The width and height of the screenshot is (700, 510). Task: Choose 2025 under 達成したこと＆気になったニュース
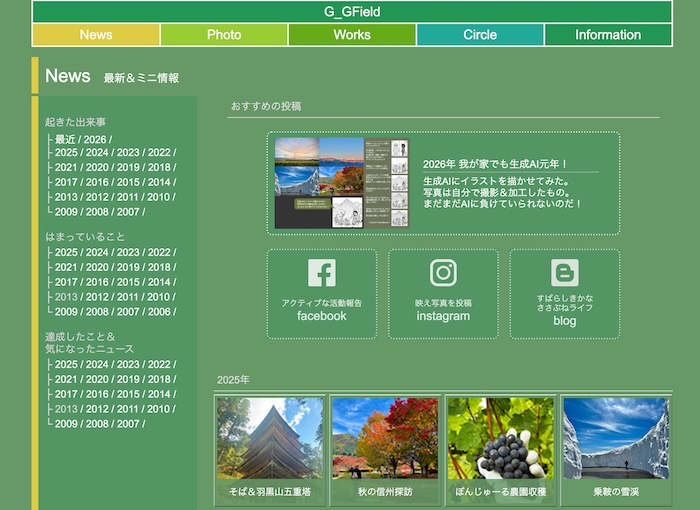tap(66, 364)
